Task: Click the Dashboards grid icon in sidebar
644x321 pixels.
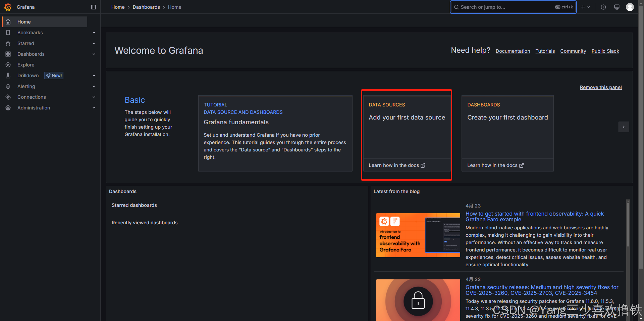Action: pos(8,54)
